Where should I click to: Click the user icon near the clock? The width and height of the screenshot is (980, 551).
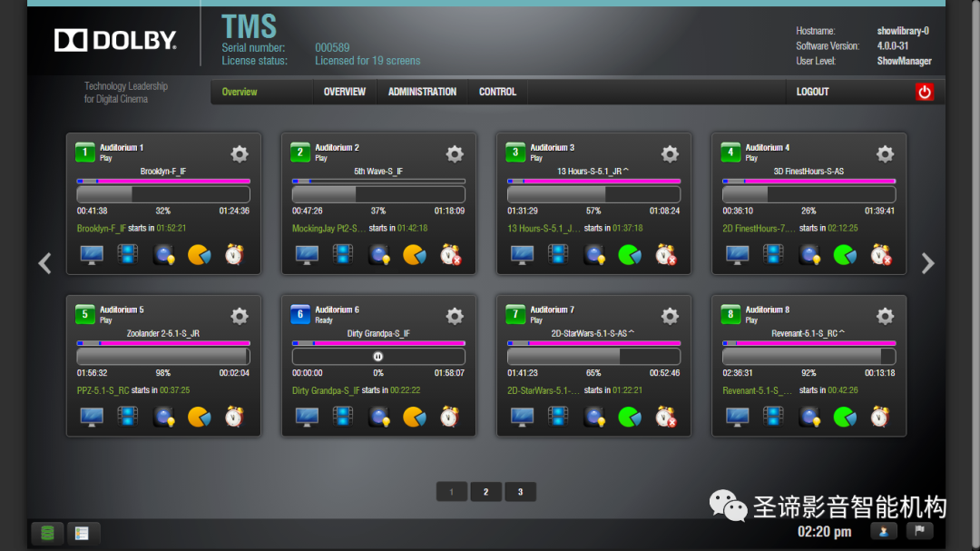pos(884,531)
